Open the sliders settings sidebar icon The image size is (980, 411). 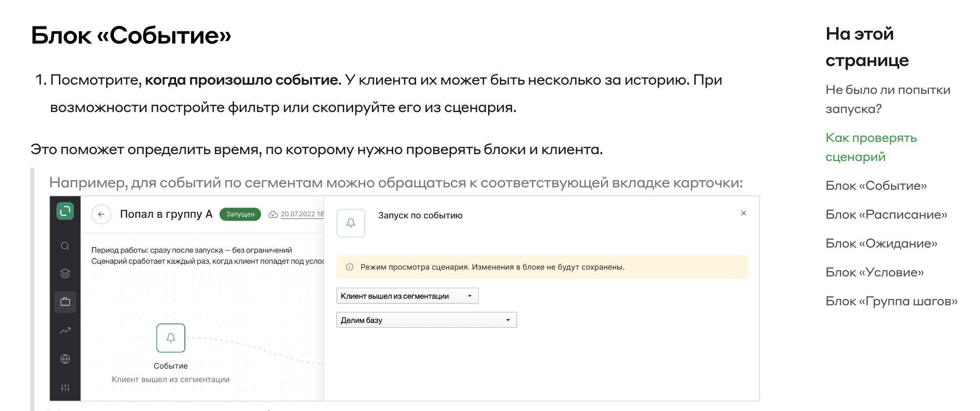65,388
